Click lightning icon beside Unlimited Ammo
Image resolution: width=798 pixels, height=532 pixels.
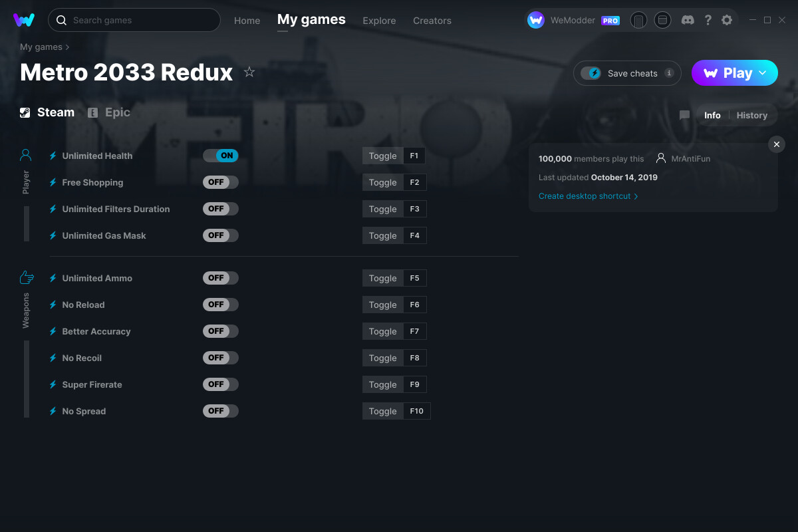[x=53, y=278]
